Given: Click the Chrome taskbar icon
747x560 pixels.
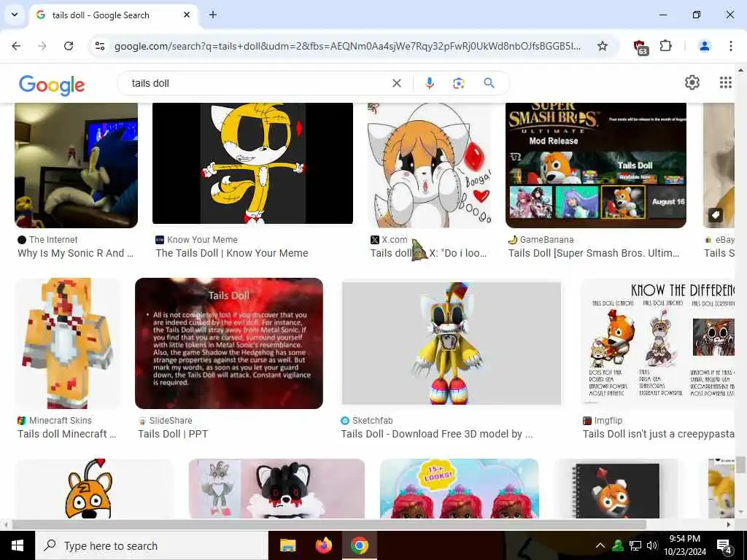Looking at the screenshot, I should (360, 545).
